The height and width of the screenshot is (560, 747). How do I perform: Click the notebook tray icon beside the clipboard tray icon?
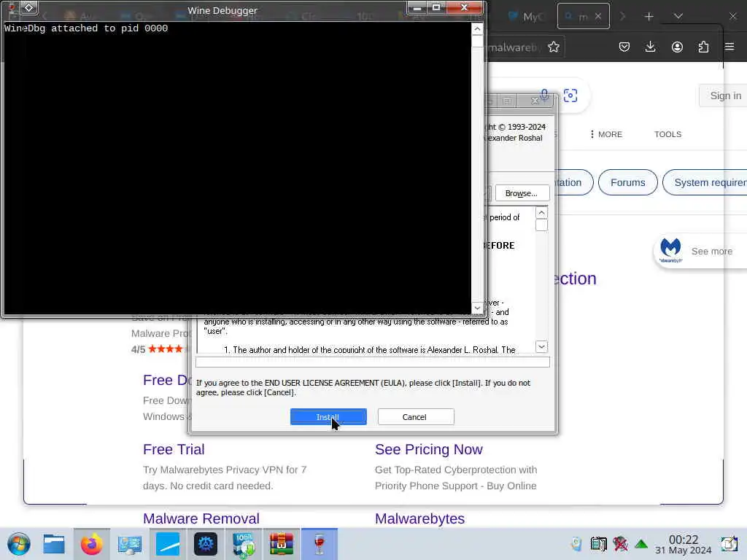point(598,544)
